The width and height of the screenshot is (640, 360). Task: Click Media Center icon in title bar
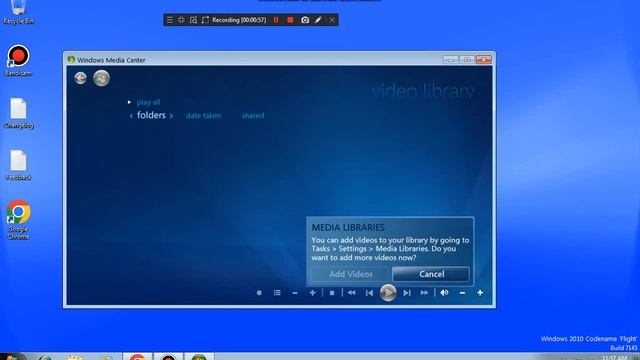(x=71, y=60)
